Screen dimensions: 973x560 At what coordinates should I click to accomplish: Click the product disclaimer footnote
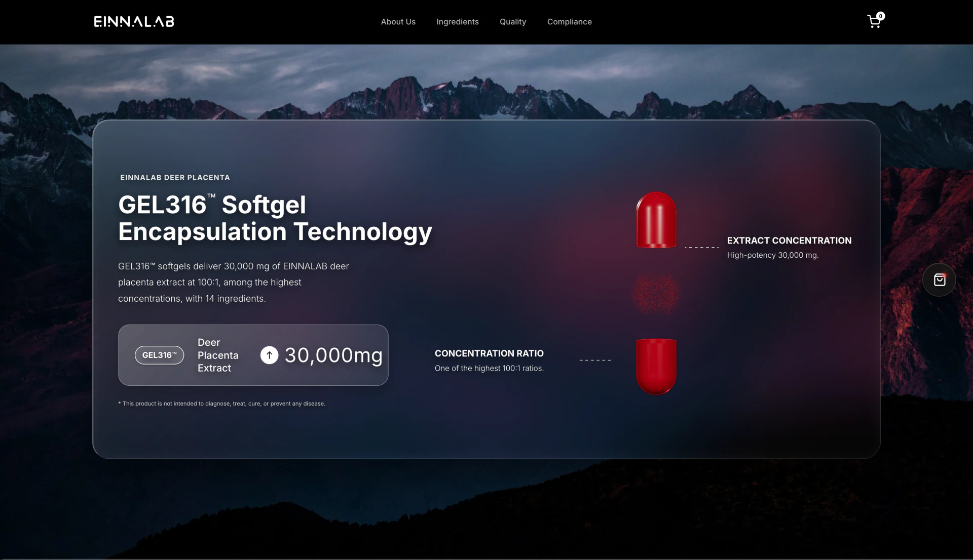pyautogui.click(x=221, y=404)
